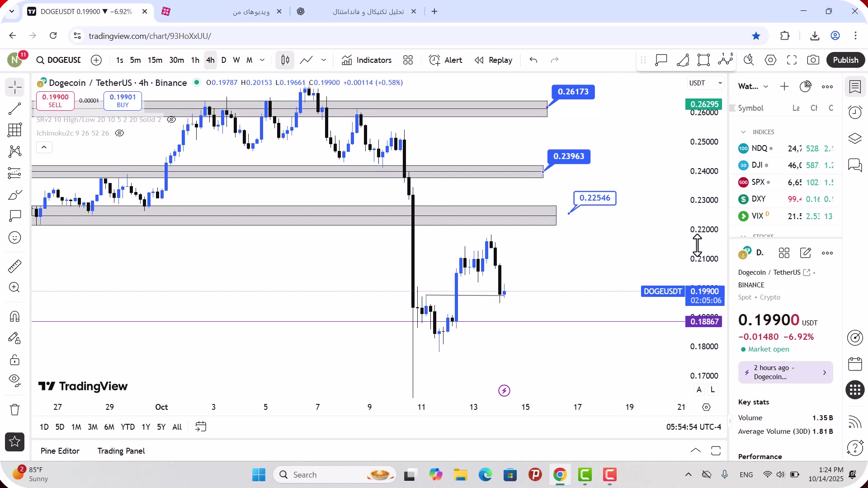Collapse the indicator legend chevron
Screen dimensions: 868x488
[44, 147]
